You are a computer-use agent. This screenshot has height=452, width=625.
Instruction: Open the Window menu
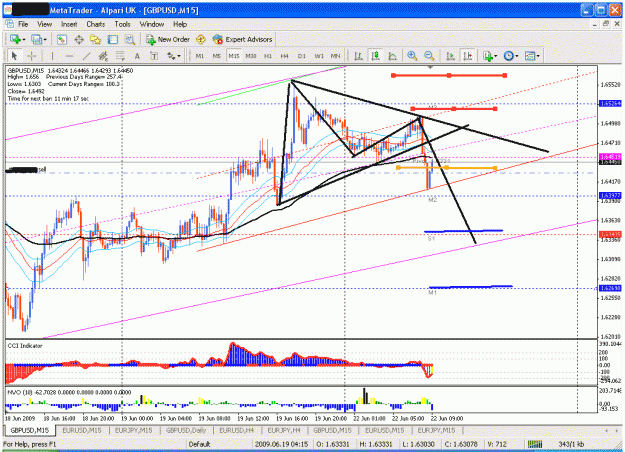[x=152, y=24]
